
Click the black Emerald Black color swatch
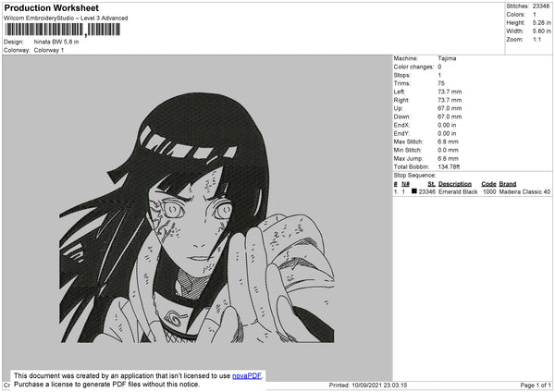pyautogui.click(x=413, y=191)
